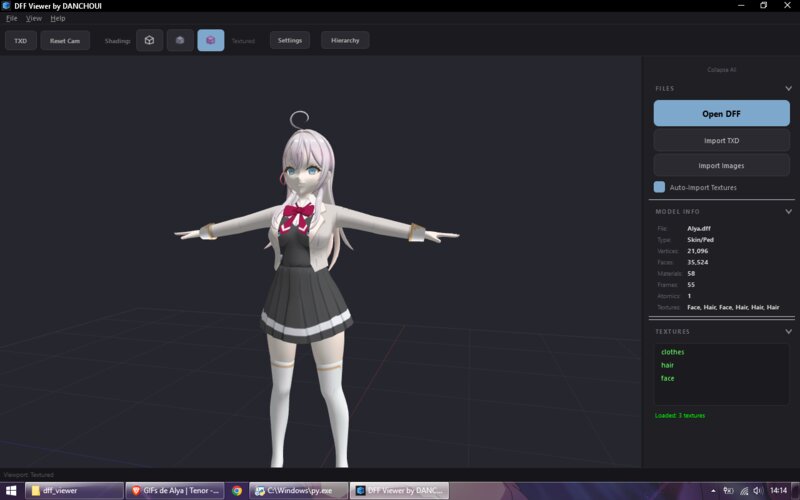The image size is (800, 500).
Task: Click vertices count 21,096
Action: (697, 251)
